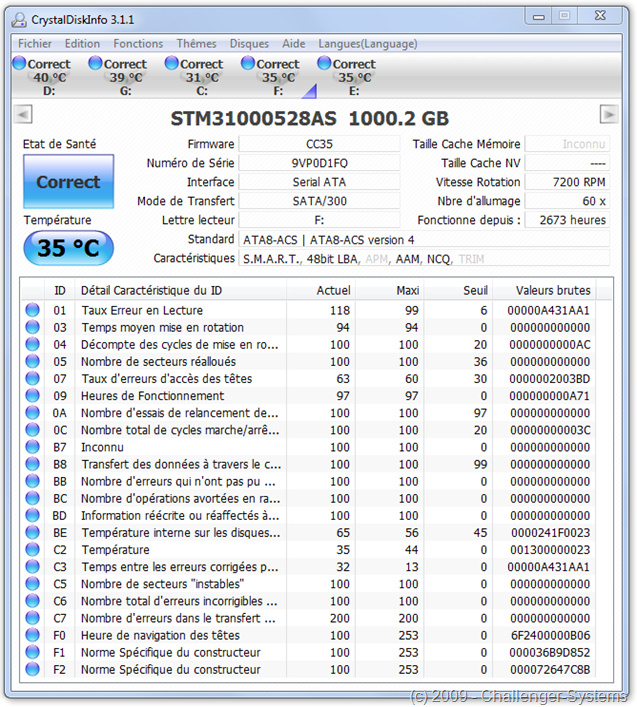Click status icon for row BE
Image resolution: width=637 pixels, height=707 pixels.
coord(32,533)
